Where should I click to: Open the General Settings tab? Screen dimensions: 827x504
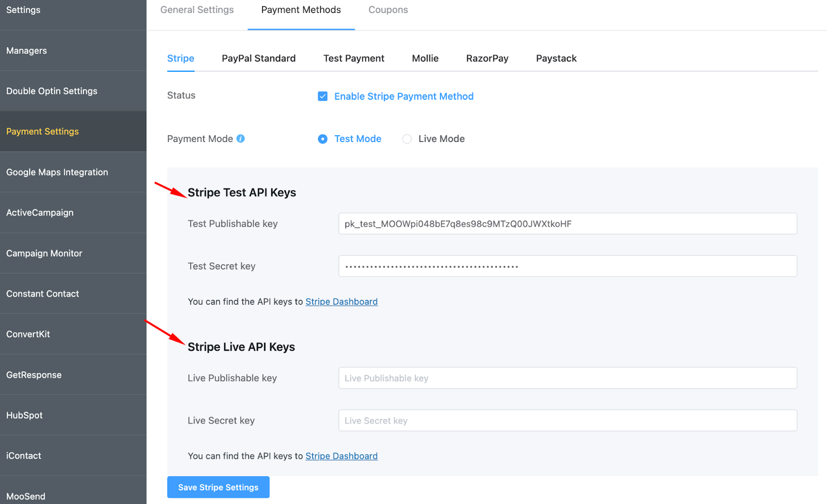tap(197, 10)
